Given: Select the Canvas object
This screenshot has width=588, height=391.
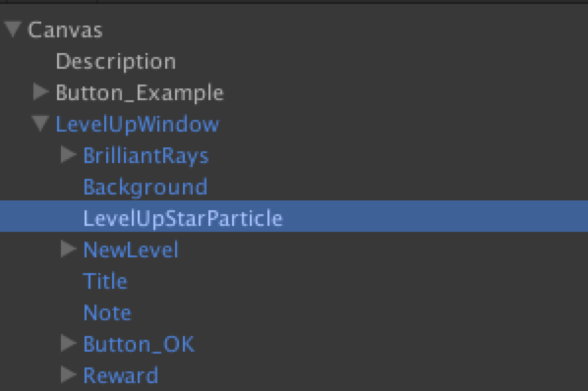Looking at the screenshot, I should click(65, 29).
